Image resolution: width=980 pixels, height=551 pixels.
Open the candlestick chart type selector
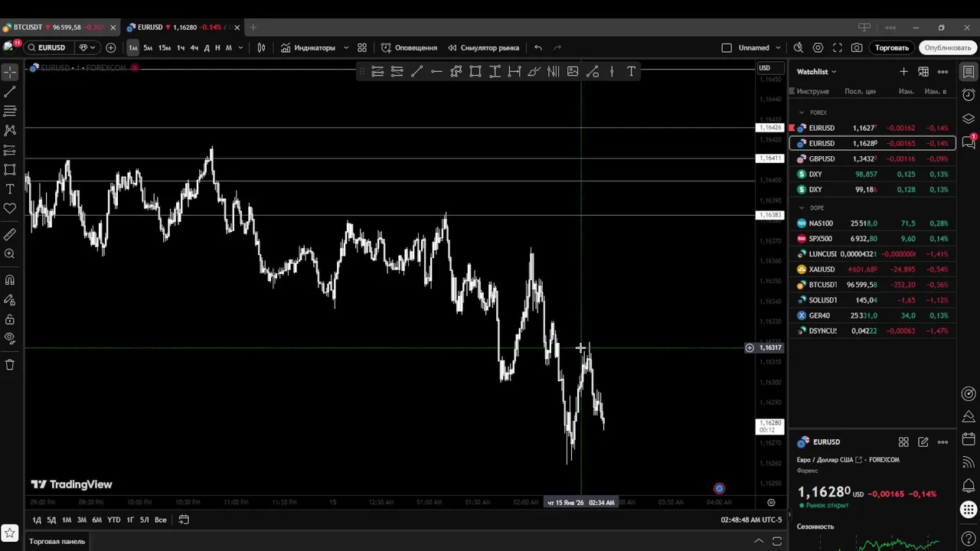coord(261,47)
